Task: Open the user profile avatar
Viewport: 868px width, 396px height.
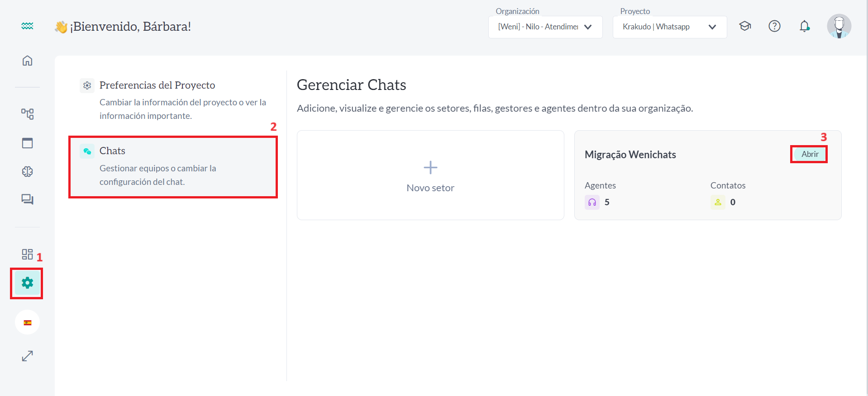Action: click(x=839, y=26)
